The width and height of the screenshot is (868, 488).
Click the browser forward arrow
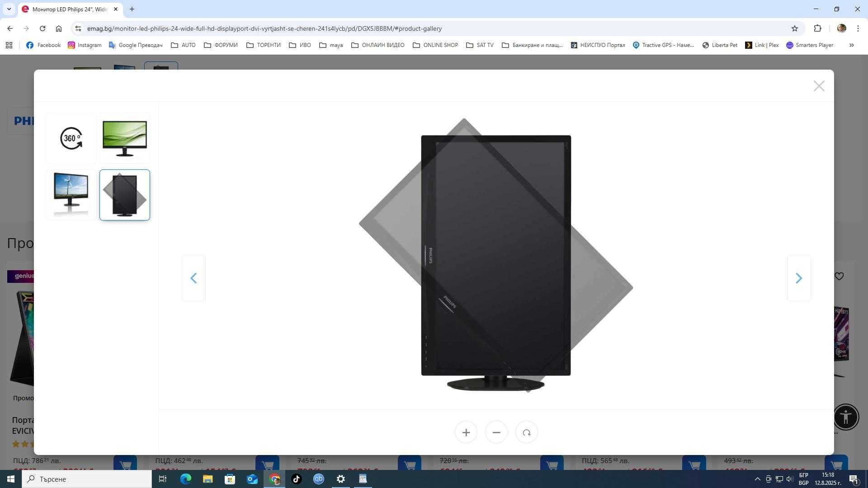tap(26, 28)
